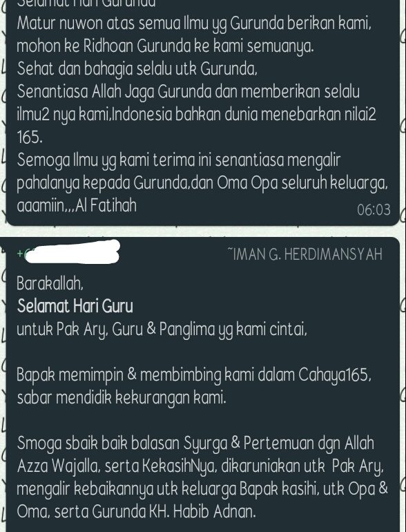Screen dimensions: 406x532
Task: Tap the pahalanya kepada Gurunda, dan Oma Opa line
Action: tap(202, 183)
